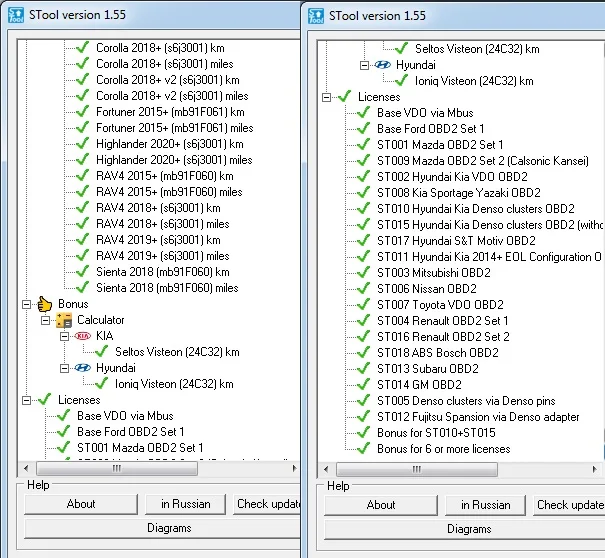Image resolution: width=605 pixels, height=558 pixels.
Task: Select ST005 Denso clusters via Denso pins
Action: pos(466,401)
